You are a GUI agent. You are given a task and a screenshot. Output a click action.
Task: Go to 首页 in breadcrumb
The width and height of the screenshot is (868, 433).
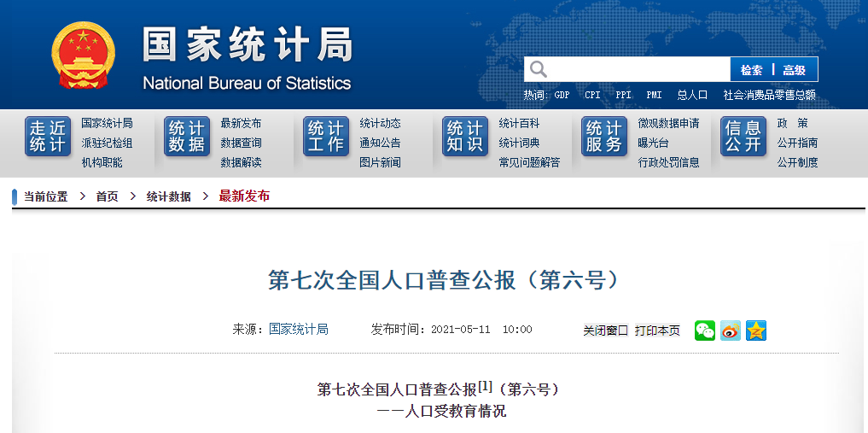point(107,196)
